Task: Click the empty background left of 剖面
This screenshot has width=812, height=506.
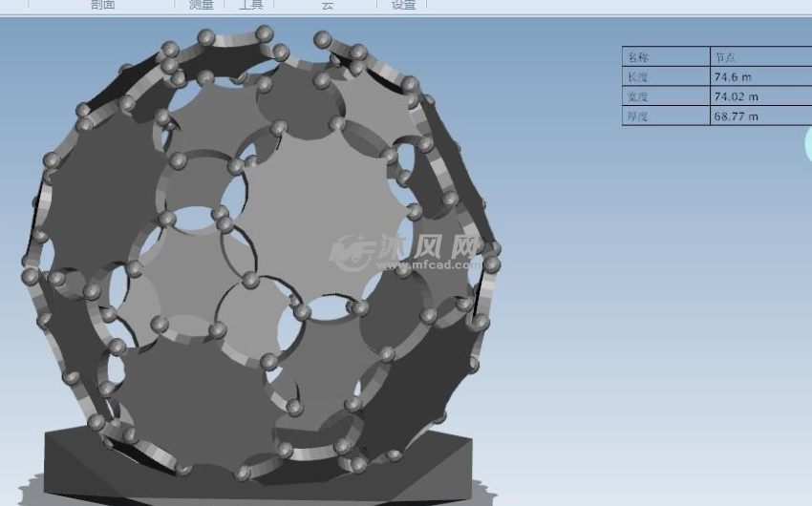Action: pyautogui.click(x=38, y=5)
